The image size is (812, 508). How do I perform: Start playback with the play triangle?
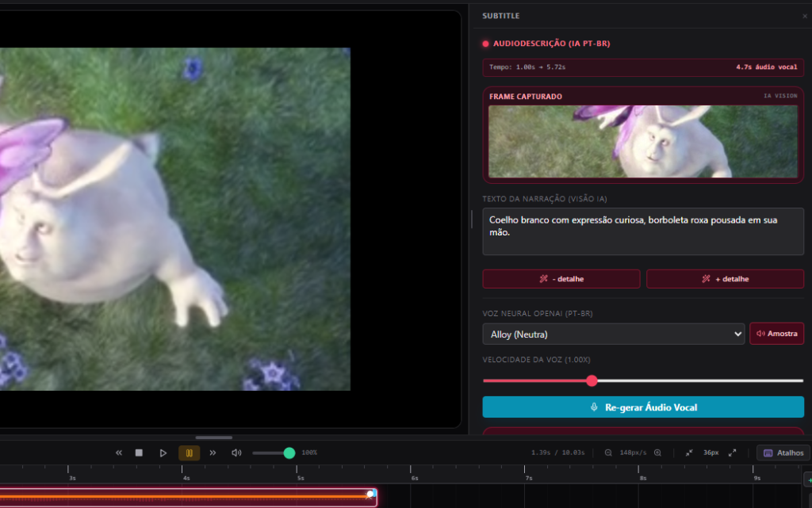[x=163, y=453]
